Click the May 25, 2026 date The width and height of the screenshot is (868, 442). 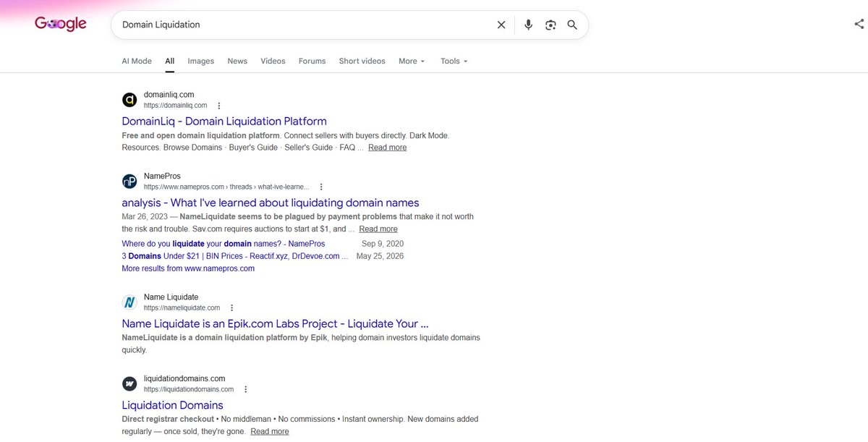(x=380, y=256)
